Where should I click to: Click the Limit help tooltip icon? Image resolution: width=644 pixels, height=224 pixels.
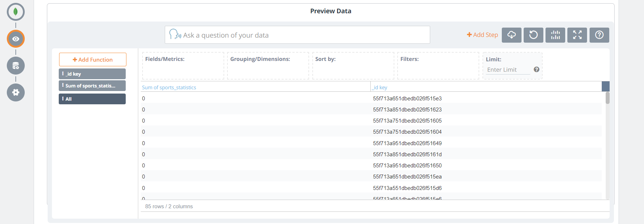click(x=537, y=70)
